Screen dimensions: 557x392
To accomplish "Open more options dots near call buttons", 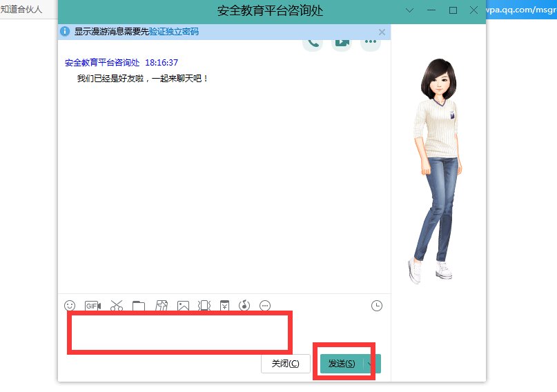I will [x=371, y=43].
